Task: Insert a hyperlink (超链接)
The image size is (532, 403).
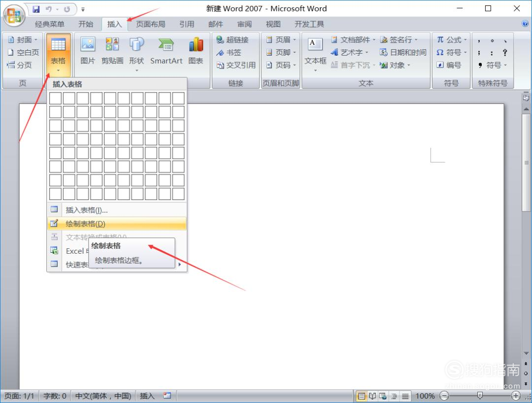Action: coord(233,40)
